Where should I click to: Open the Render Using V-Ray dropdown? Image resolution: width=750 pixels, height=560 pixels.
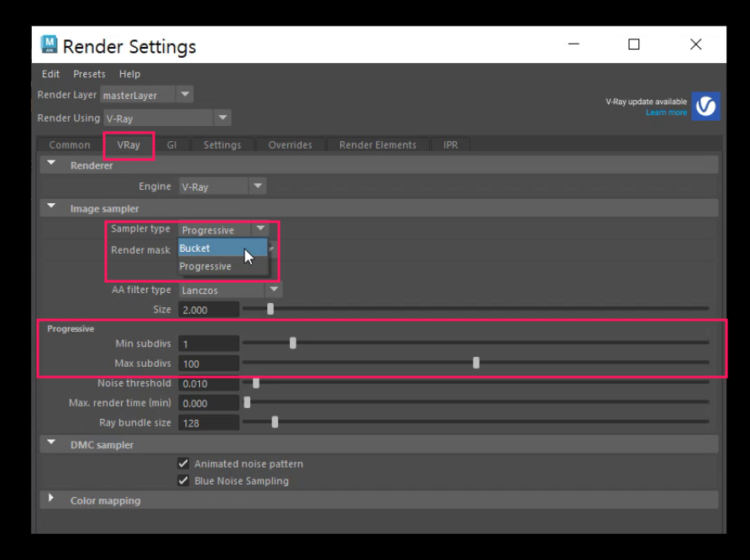[167, 118]
